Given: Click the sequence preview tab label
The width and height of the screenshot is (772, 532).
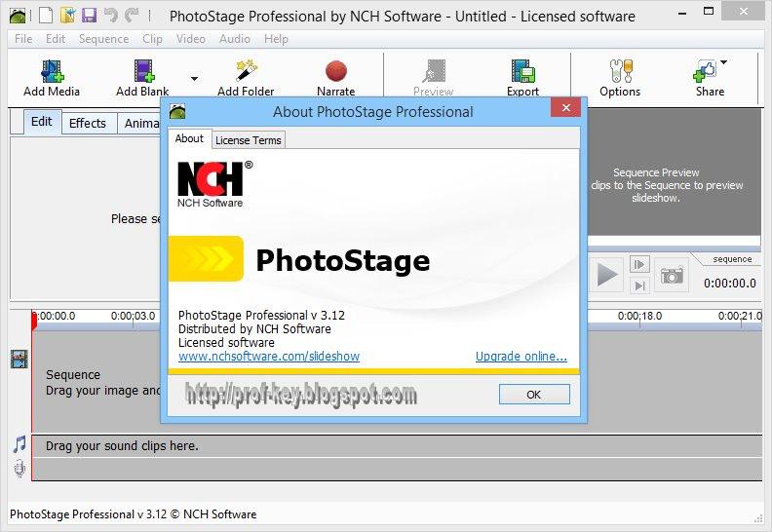Looking at the screenshot, I should [732, 259].
